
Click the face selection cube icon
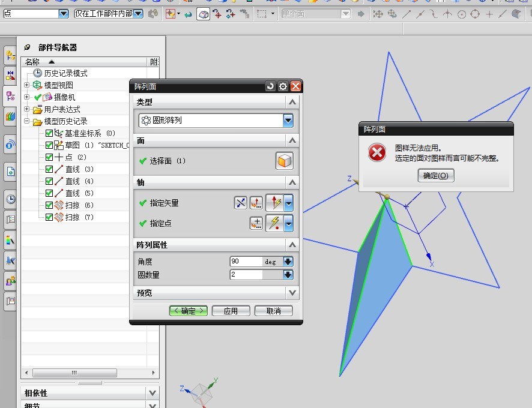coord(285,161)
